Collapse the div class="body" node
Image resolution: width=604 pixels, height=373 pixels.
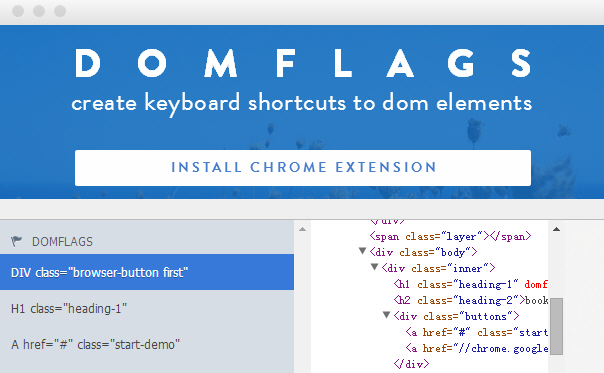pyautogui.click(x=362, y=251)
